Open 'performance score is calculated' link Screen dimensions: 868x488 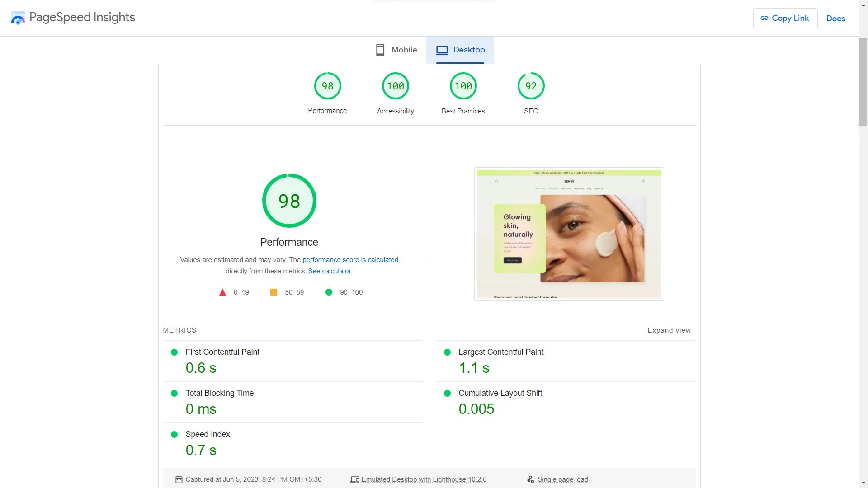(350, 260)
